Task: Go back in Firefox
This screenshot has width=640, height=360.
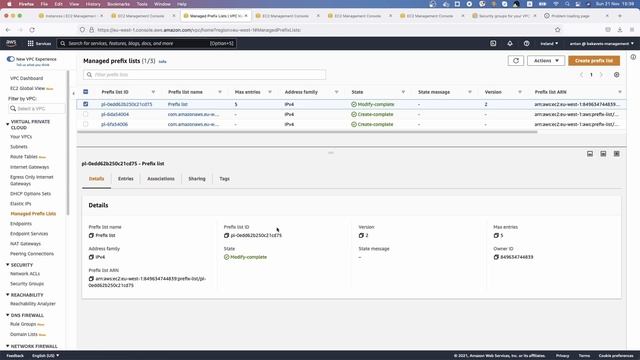Action: (x=8, y=30)
